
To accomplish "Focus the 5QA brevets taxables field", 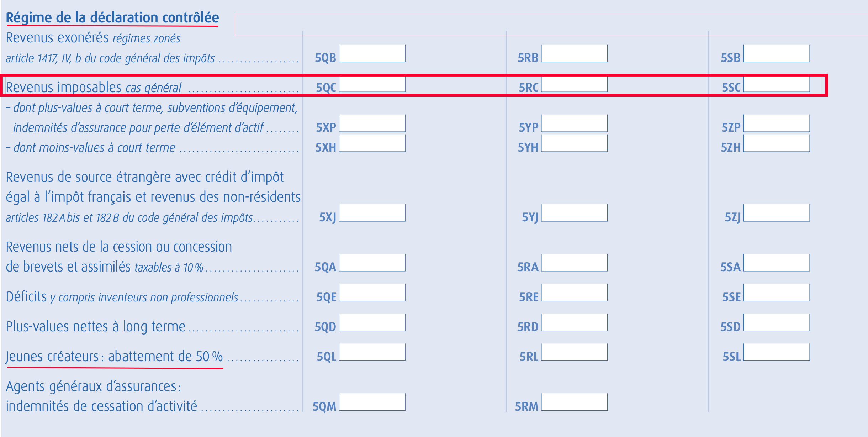I will coord(372,263).
